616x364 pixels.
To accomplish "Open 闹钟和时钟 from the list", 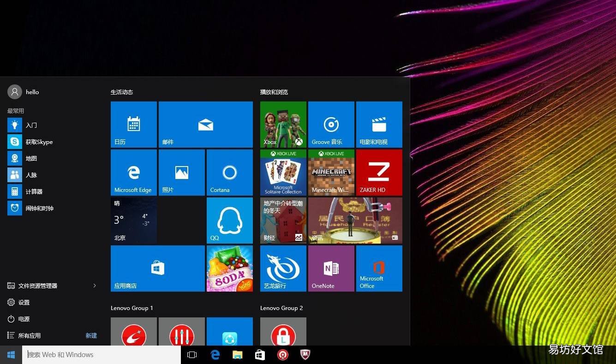I will (x=52, y=208).
